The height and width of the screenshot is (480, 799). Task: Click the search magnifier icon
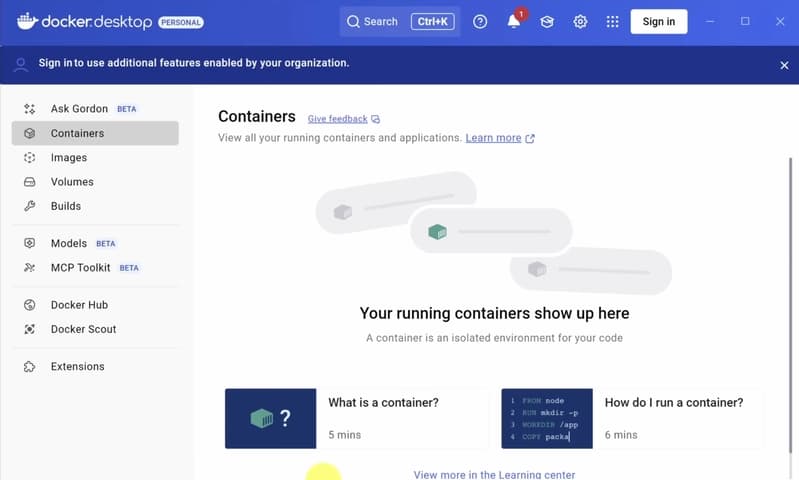353,21
